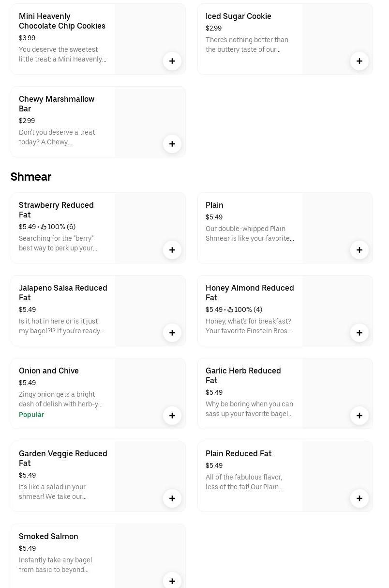Open Onion and Chive item title
Viewport: 389px width, 588px height.
click(x=49, y=371)
